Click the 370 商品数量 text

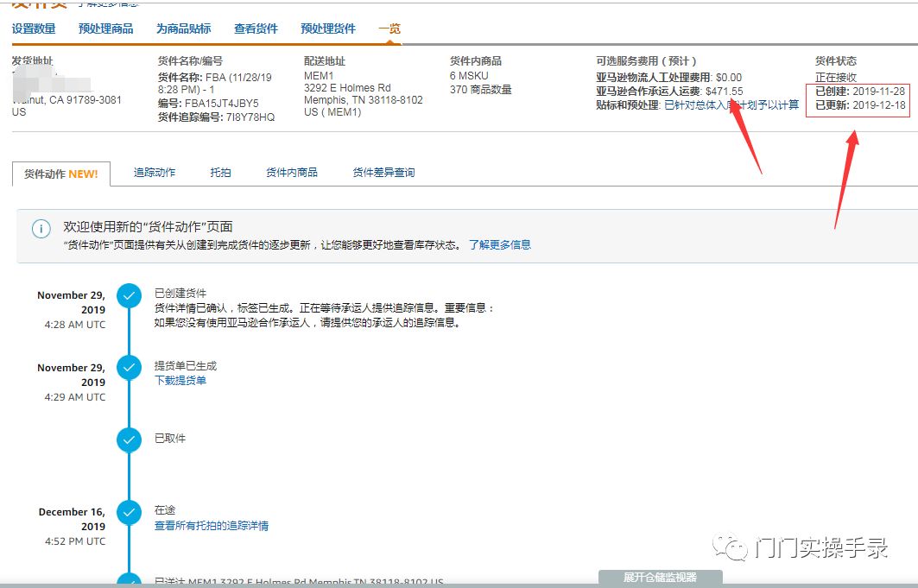point(481,90)
